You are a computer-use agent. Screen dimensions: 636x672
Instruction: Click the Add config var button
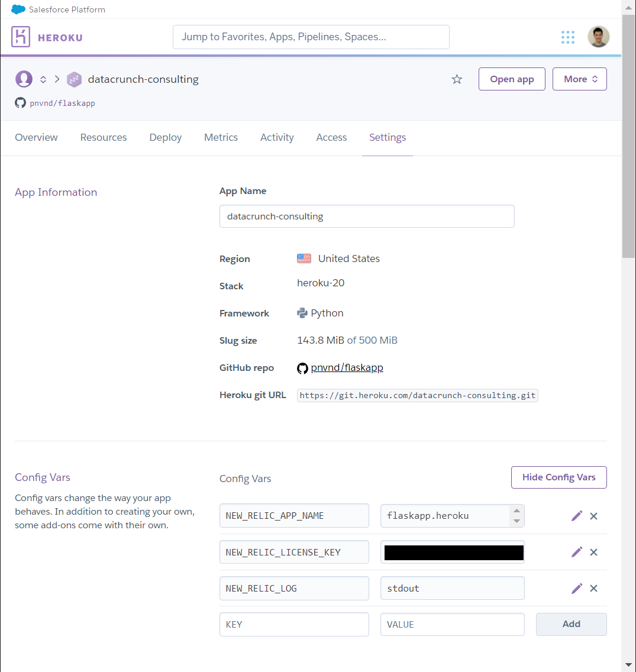[572, 625]
